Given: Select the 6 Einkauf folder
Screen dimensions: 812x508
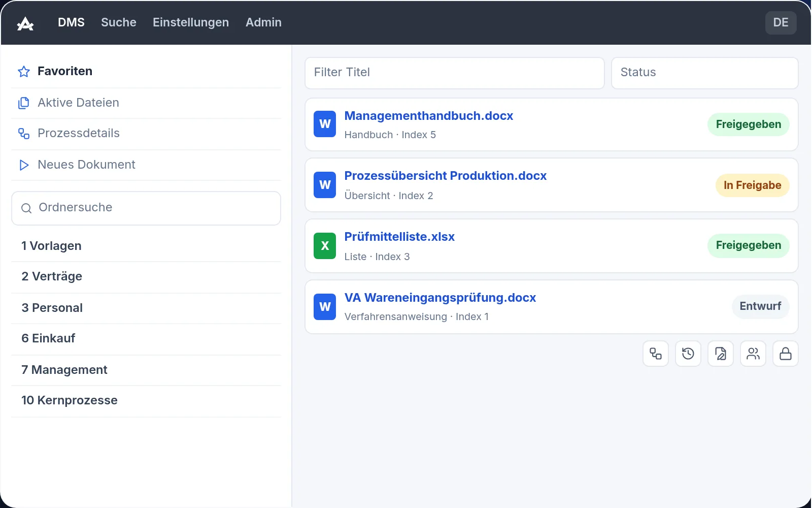Looking at the screenshot, I should tap(146, 338).
